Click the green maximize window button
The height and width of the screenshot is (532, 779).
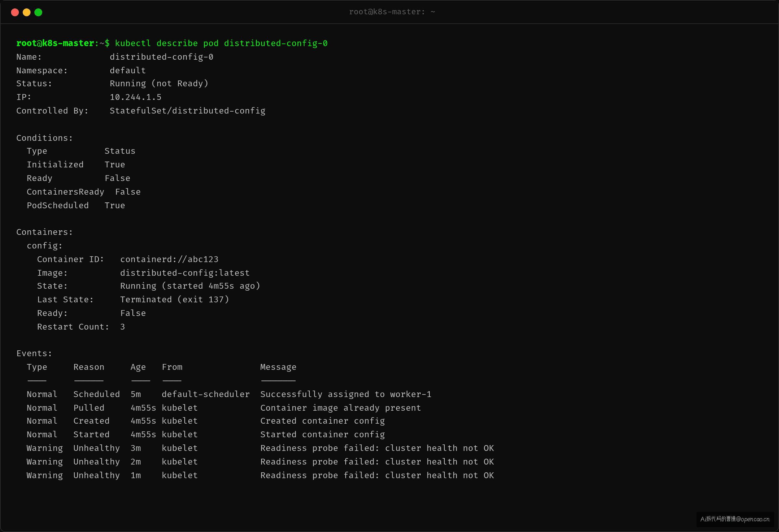pos(38,12)
